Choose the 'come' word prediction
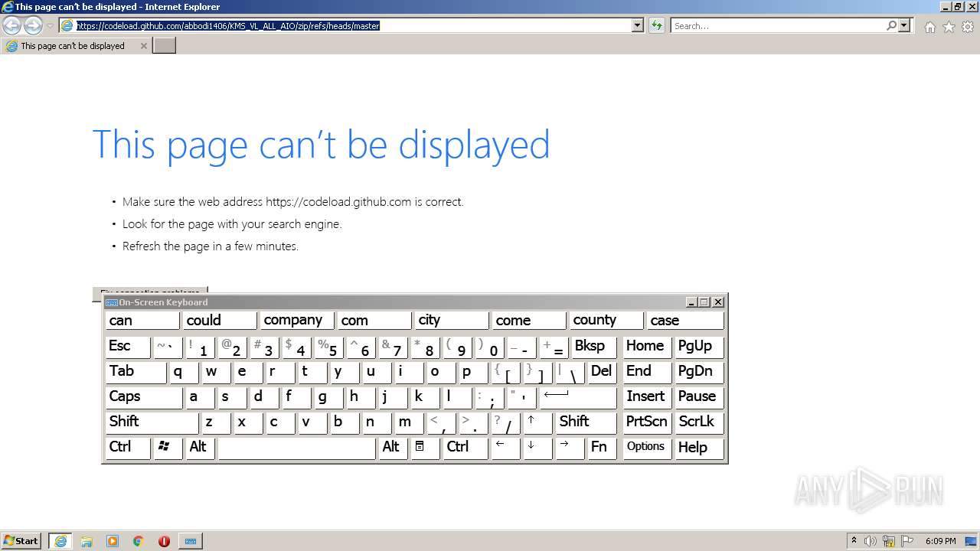The height and width of the screenshot is (551, 980). point(529,320)
